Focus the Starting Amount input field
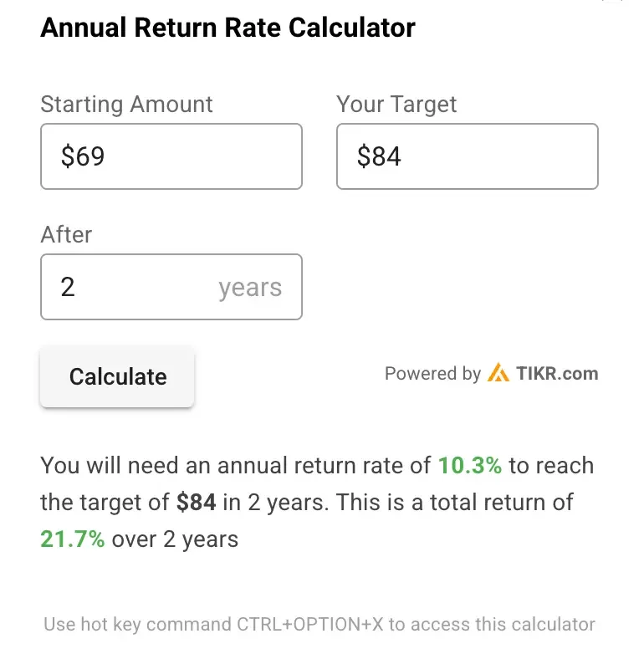Screen dimensions: 644x654 click(x=171, y=156)
